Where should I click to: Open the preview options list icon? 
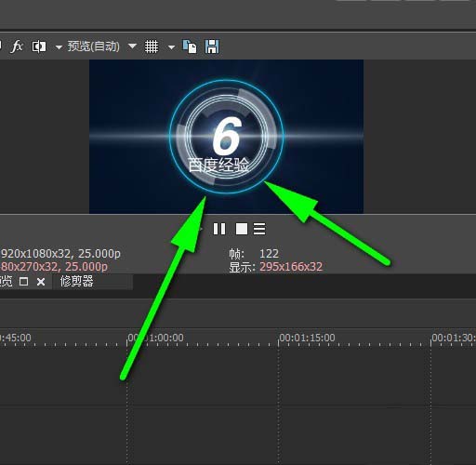coord(259,229)
